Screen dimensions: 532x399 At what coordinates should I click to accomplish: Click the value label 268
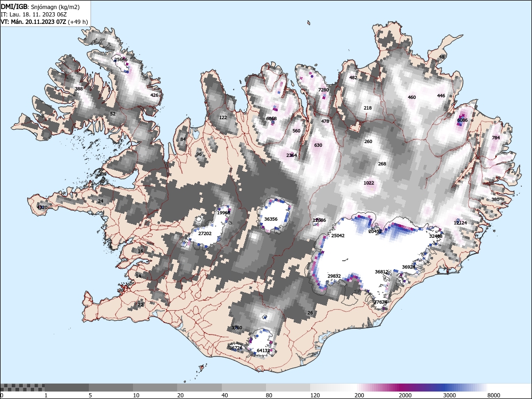(382, 163)
